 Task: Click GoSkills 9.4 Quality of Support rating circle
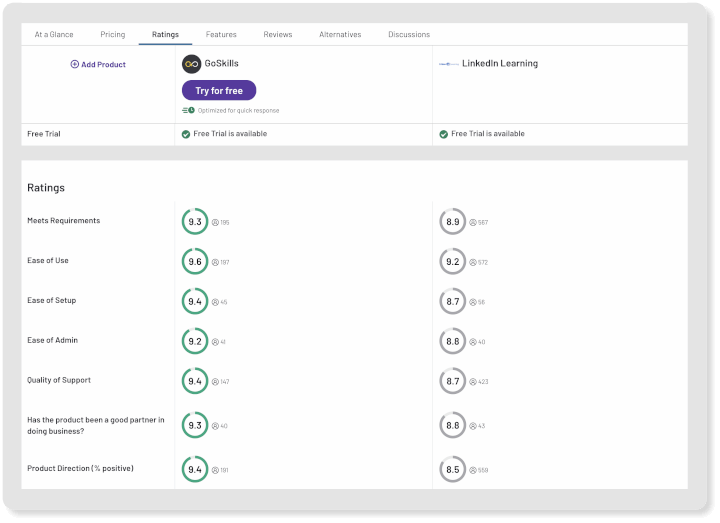[195, 381]
